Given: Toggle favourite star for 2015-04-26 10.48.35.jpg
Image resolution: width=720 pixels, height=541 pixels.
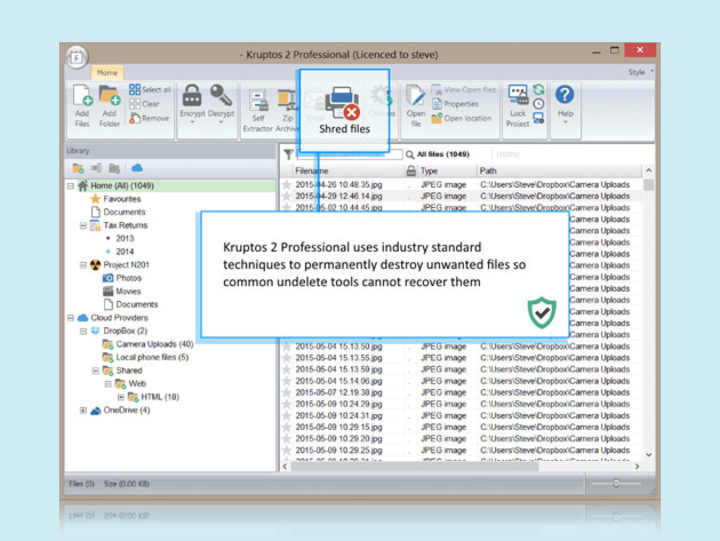Looking at the screenshot, I should pyautogui.click(x=286, y=185).
